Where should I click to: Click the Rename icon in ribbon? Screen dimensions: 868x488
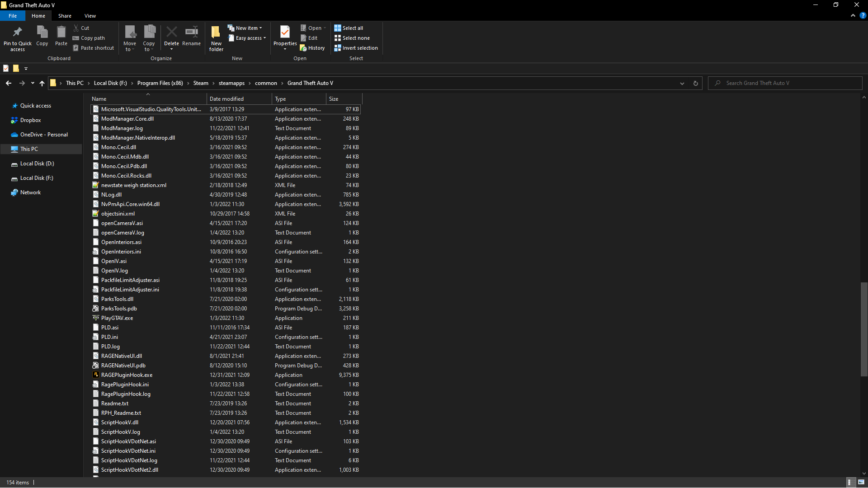pyautogui.click(x=191, y=33)
